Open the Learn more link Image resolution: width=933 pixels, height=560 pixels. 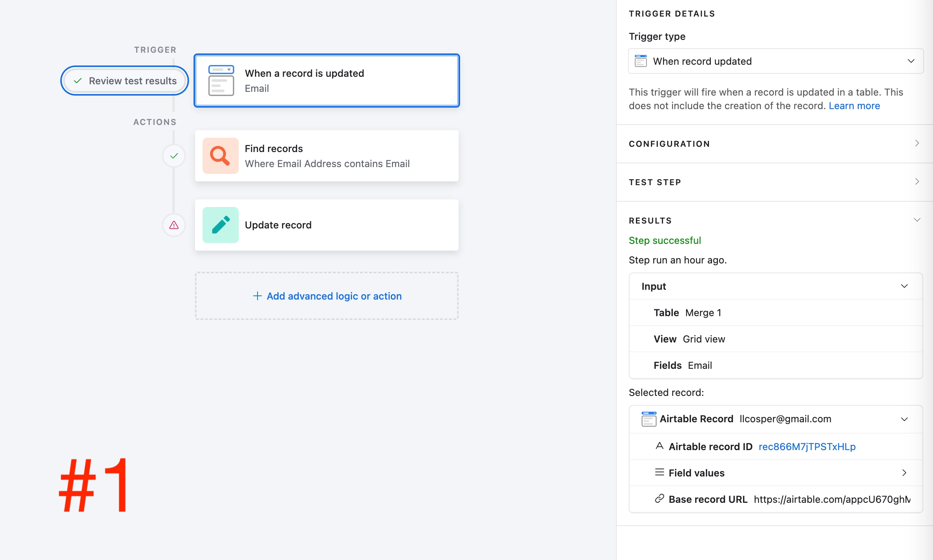pos(854,106)
